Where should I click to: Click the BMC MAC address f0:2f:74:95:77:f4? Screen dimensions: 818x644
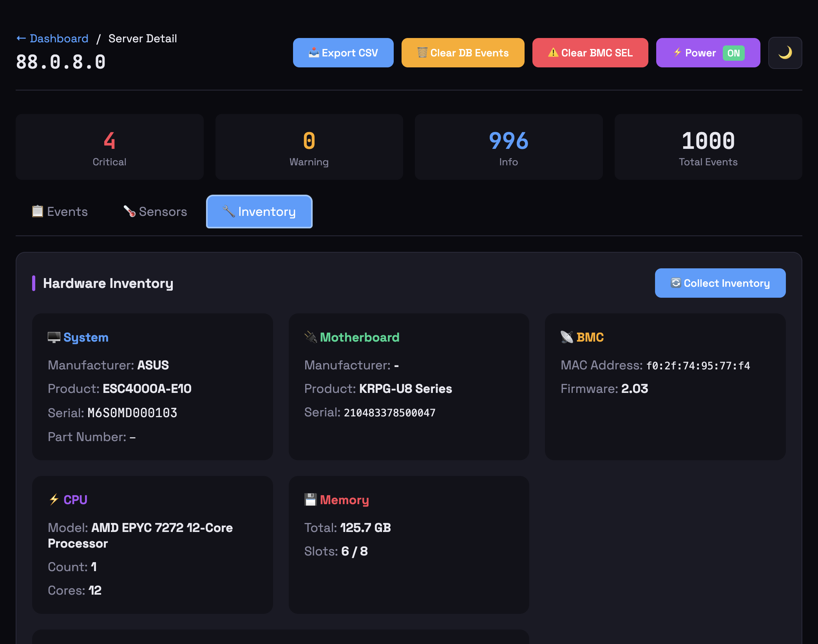click(x=698, y=365)
